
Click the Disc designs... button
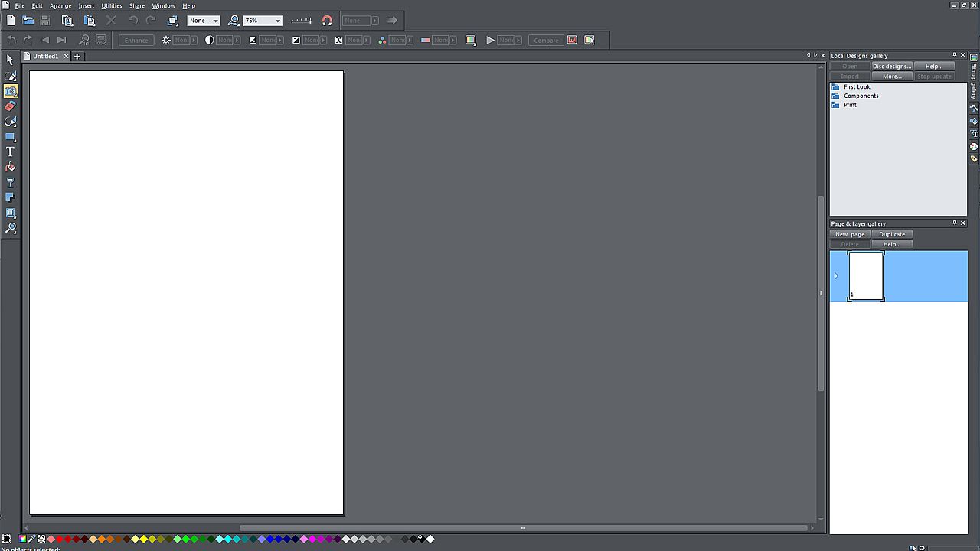tap(892, 66)
